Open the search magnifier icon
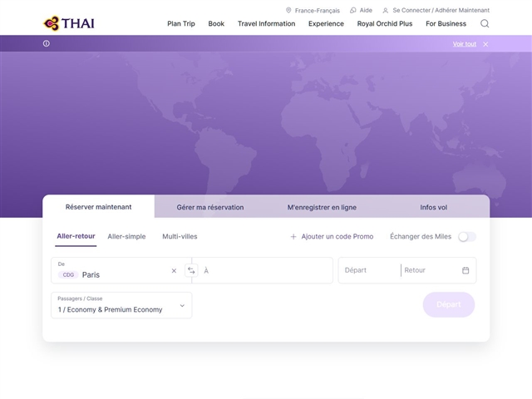532x399 pixels. pos(485,23)
